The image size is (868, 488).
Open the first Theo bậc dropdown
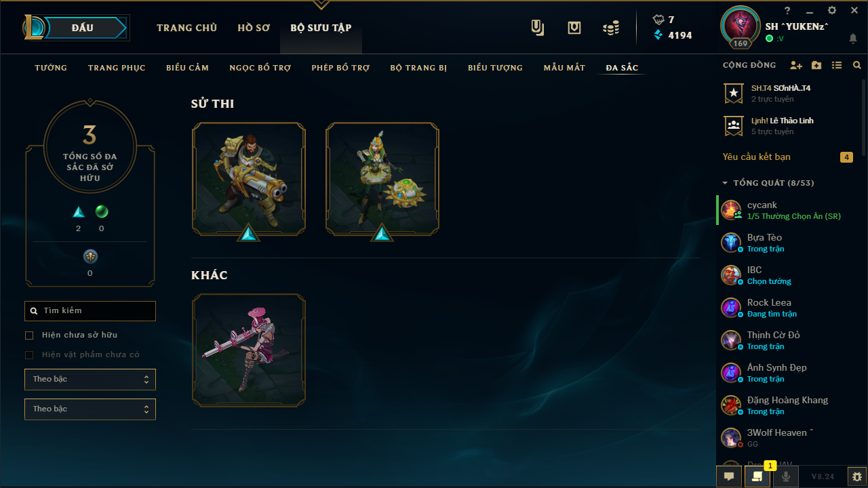90,380
